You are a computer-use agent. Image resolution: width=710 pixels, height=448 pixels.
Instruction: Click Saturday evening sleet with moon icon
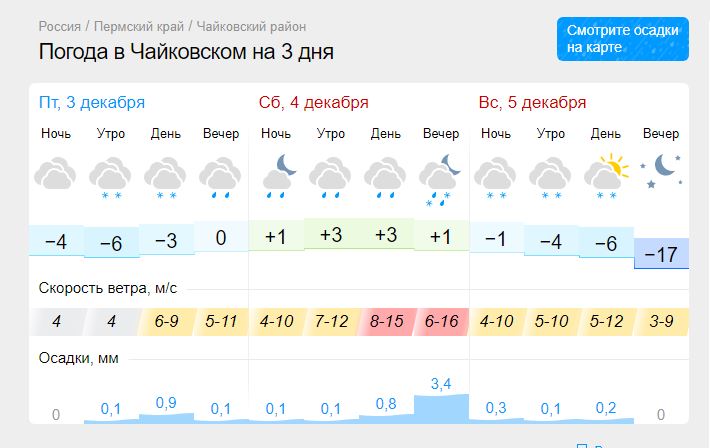coord(440,180)
